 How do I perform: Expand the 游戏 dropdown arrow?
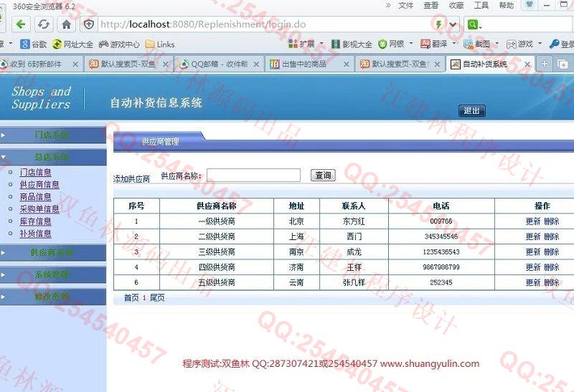tap(540, 44)
